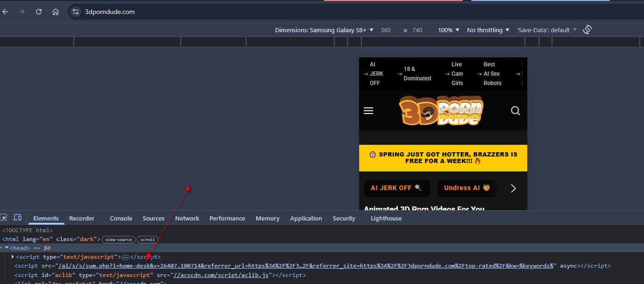The image size is (644, 284).
Task: Open the Memory tab
Action: (x=268, y=218)
